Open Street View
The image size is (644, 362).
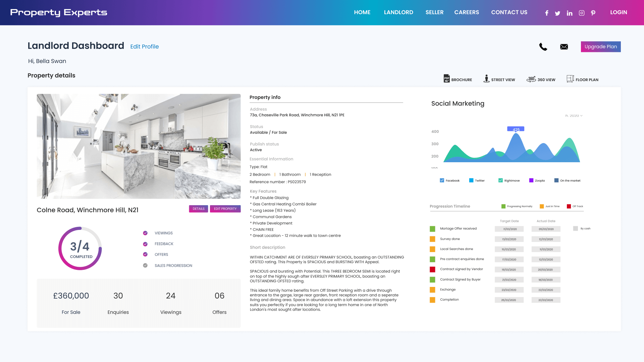(486, 79)
